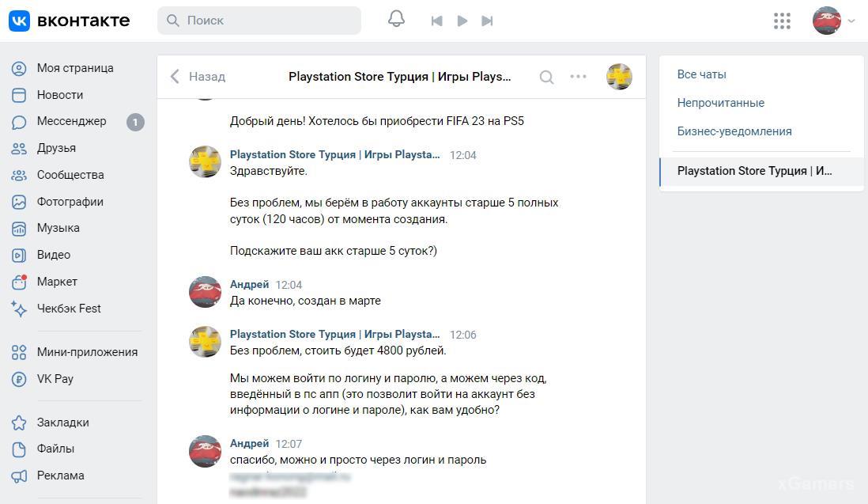Click the Моя страница profile icon
Image resolution: width=868 pixels, height=504 pixels.
[19, 69]
